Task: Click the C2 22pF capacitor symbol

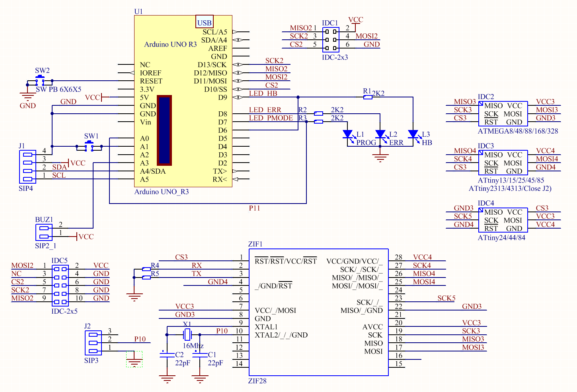Action: pos(167,355)
